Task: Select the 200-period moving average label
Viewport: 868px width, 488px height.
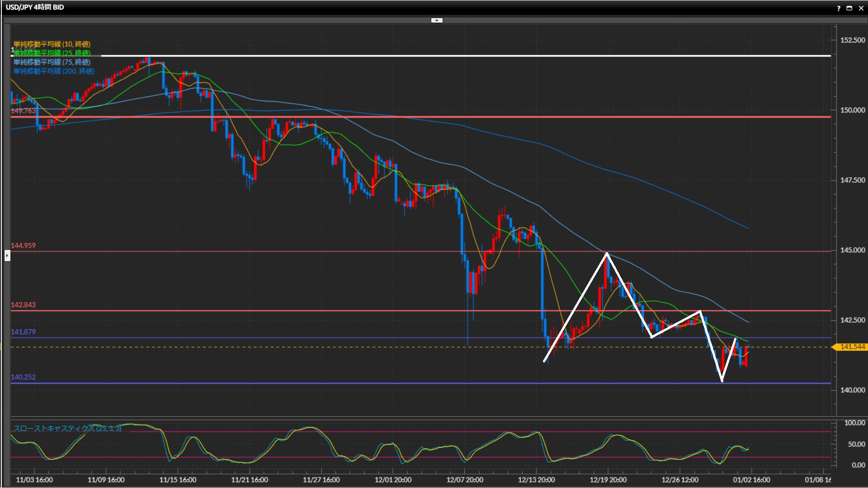Action: click(x=54, y=71)
